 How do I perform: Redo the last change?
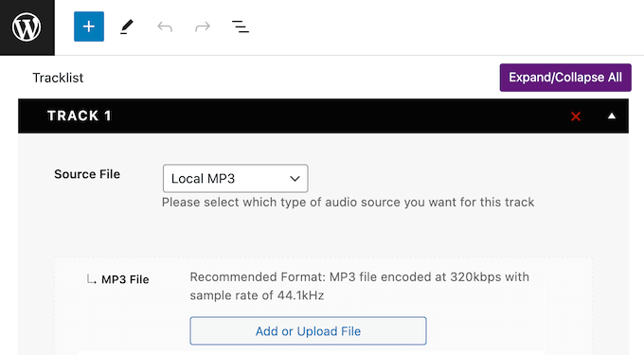pos(203,27)
